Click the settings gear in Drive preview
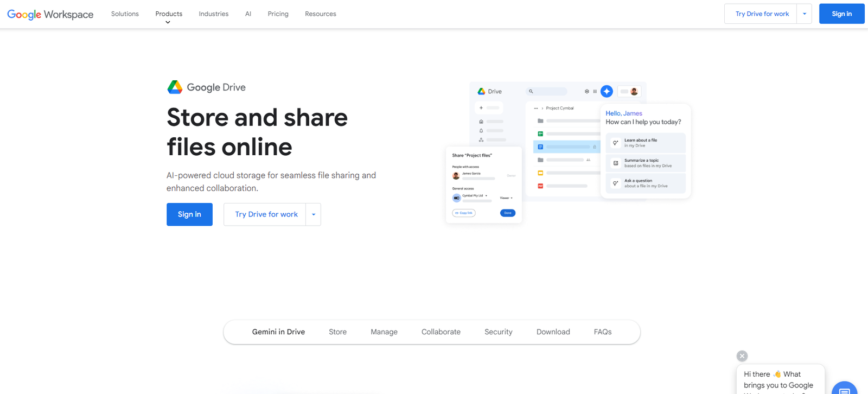 [586, 92]
